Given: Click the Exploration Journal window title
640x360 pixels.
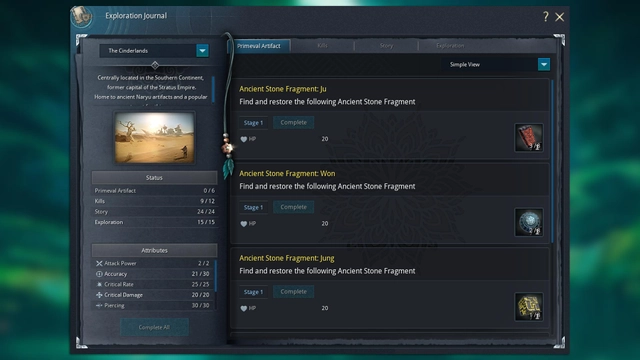Looking at the screenshot, I should (x=136, y=16).
